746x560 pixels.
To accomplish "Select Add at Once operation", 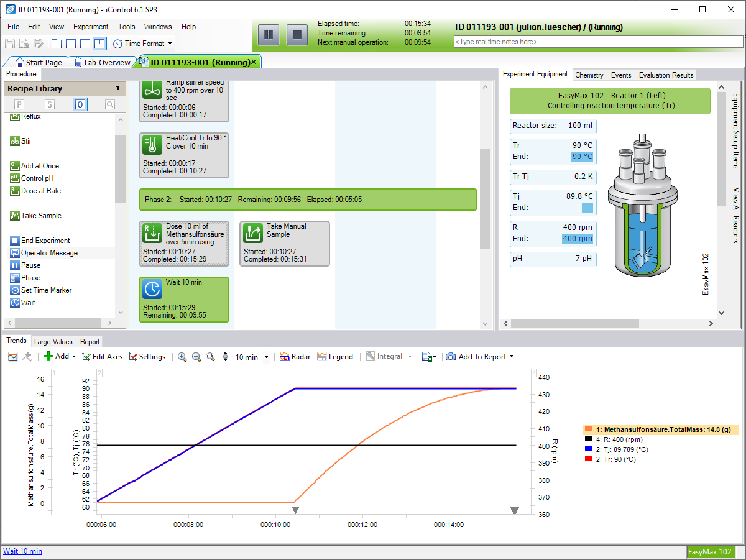I will [35, 166].
